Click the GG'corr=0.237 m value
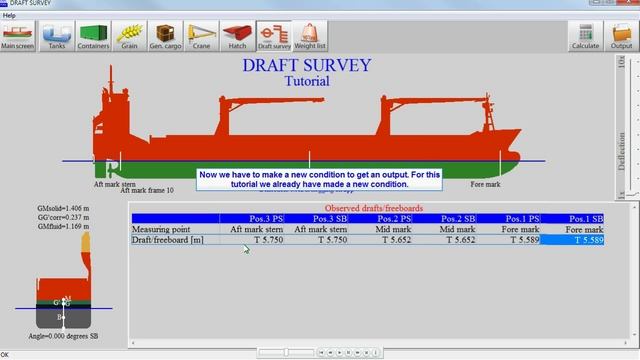Viewport: 640px width, 360px height. tap(63, 217)
